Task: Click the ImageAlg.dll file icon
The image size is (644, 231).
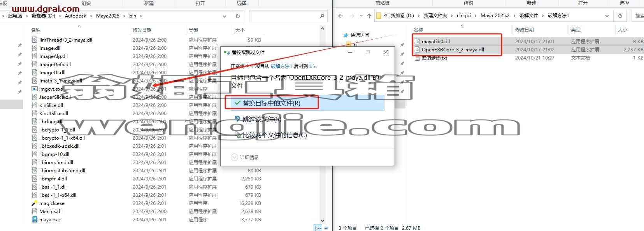Action: click(x=35, y=56)
